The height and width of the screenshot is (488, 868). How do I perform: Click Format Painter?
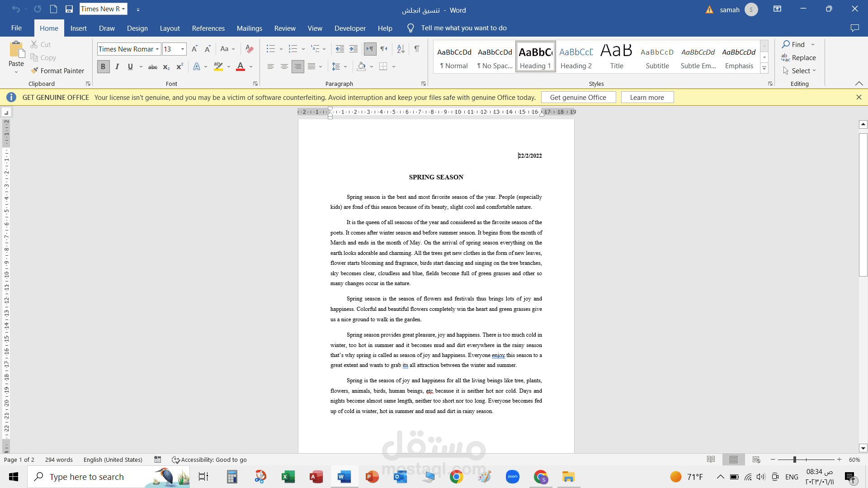[57, 71]
